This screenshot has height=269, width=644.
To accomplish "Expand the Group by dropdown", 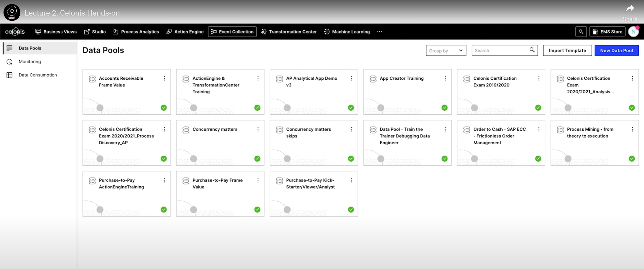I will click(x=446, y=51).
